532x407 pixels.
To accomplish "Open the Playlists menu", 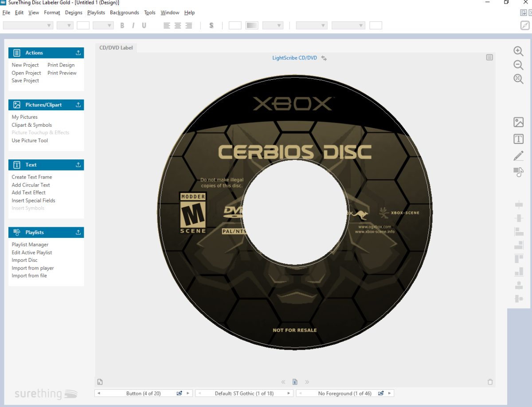I will (97, 12).
